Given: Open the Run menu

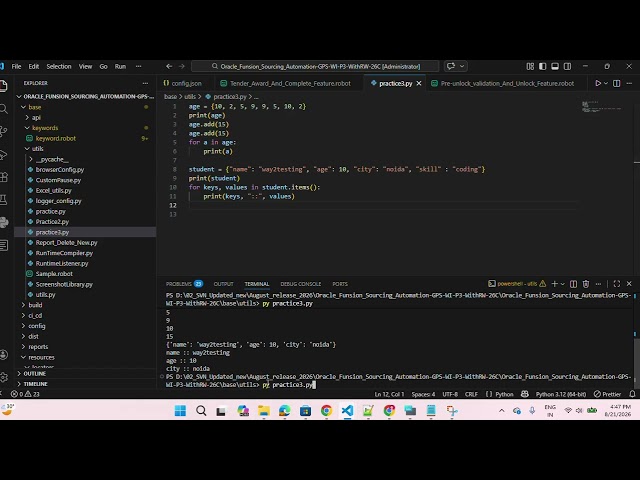Looking at the screenshot, I should pos(120,66).
